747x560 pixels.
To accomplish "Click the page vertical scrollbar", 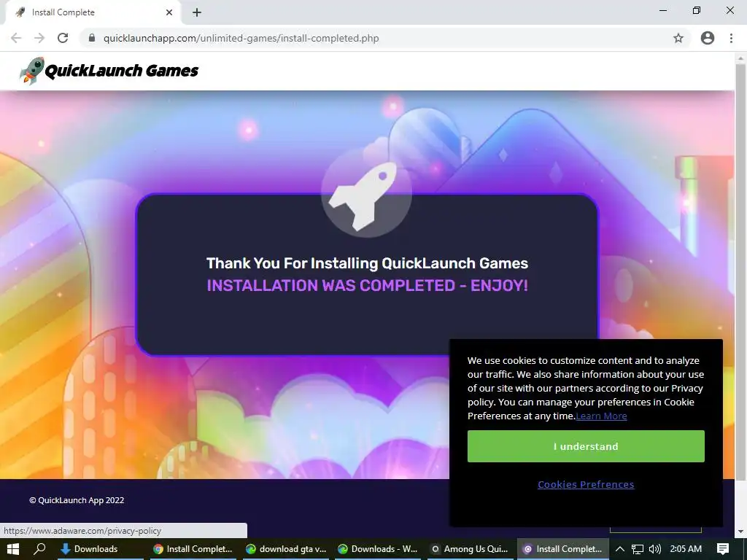I will pos(740,271).
